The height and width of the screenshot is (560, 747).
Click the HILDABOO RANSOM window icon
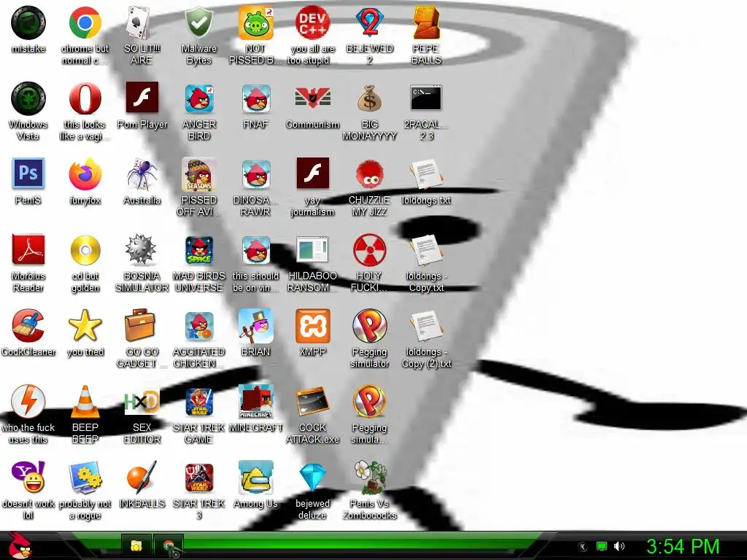312,249
